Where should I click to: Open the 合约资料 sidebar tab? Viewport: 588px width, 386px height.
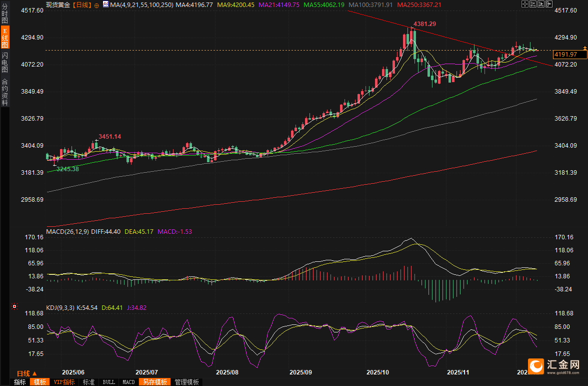(5, 92)
